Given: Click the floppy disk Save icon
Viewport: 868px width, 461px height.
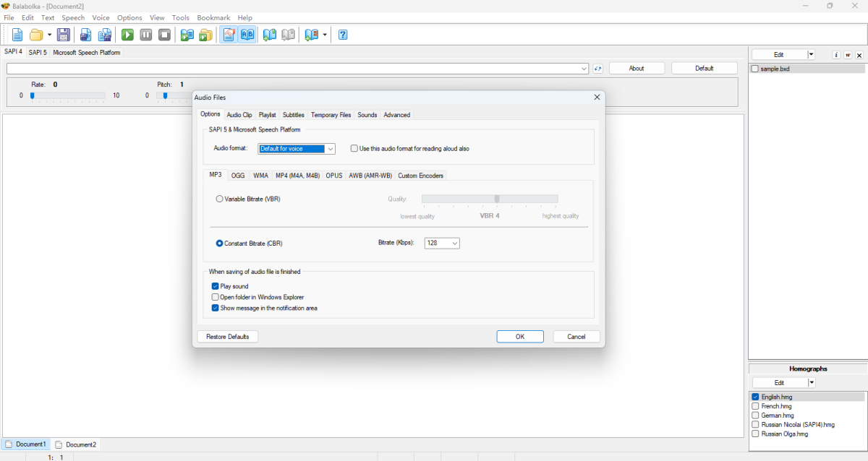Looking at the screenshot, I should [64, 35].
